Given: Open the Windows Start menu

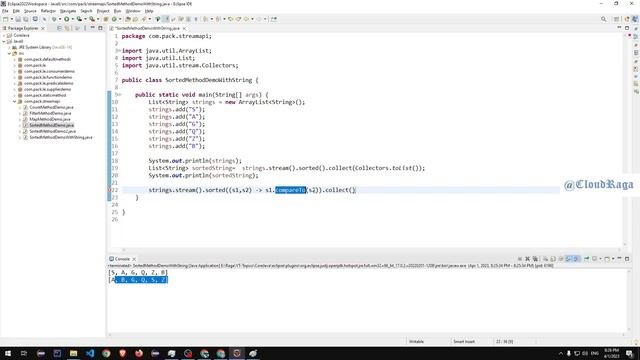Looking at the screenshot, I should pos(8,353).
